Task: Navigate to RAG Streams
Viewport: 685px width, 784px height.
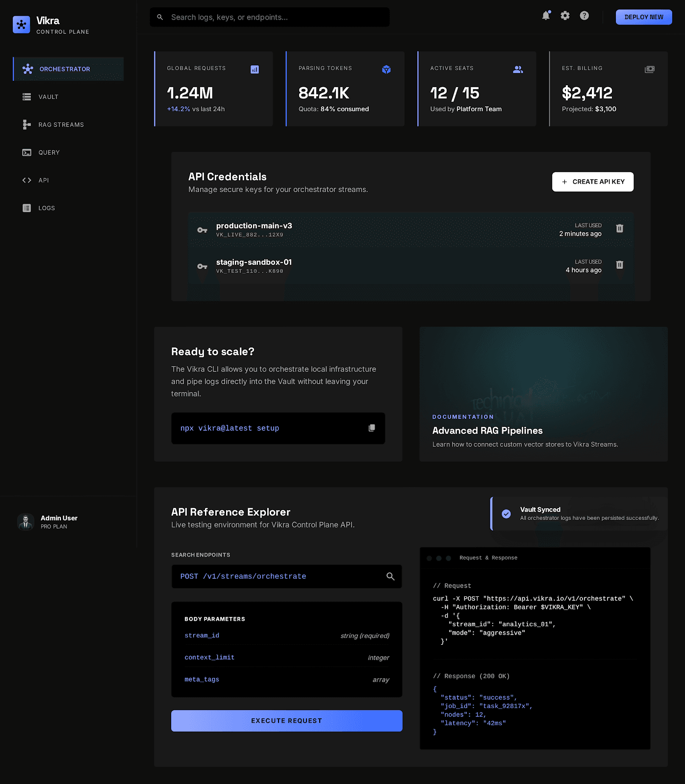Action: point(68,125)
